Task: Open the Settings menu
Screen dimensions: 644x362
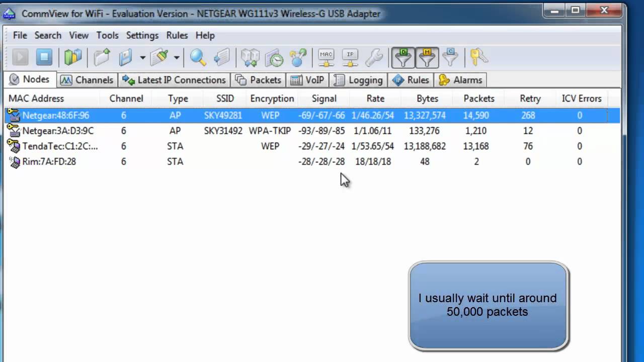Action: pos(142,35)
